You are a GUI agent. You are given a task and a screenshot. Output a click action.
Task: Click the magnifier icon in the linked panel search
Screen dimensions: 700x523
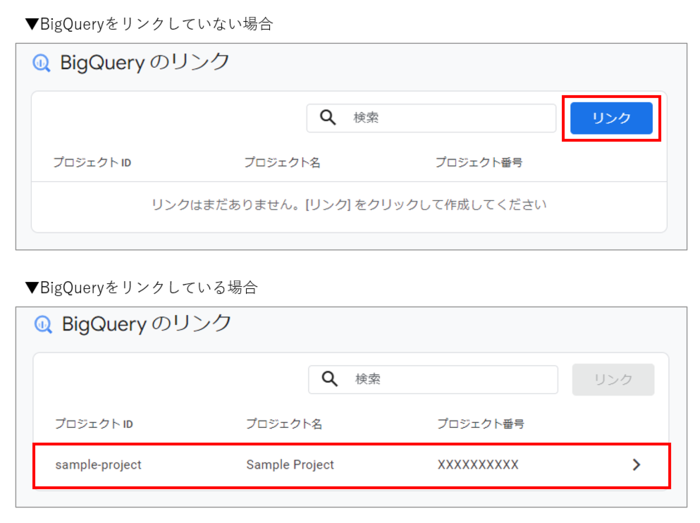click(329, 379)
